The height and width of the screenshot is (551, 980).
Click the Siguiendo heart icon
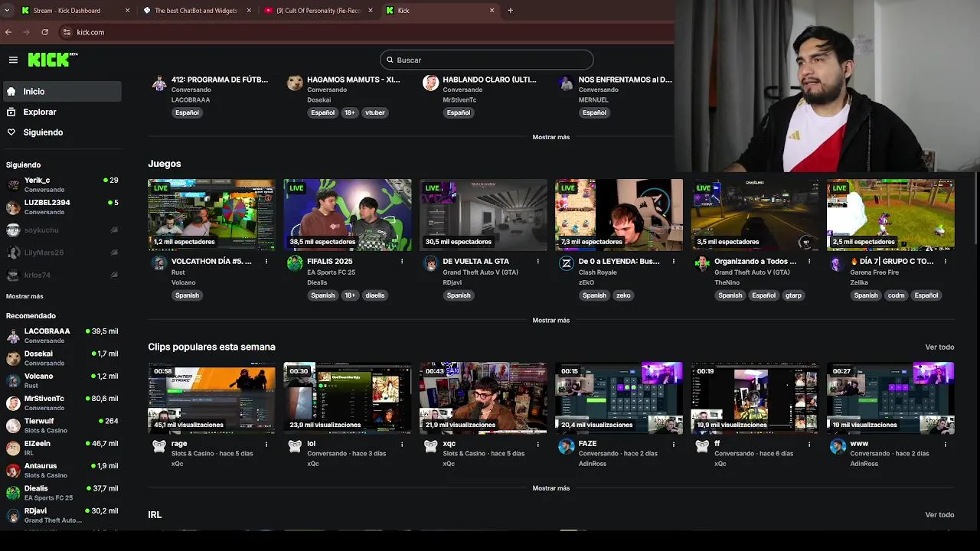coord(11,132)
